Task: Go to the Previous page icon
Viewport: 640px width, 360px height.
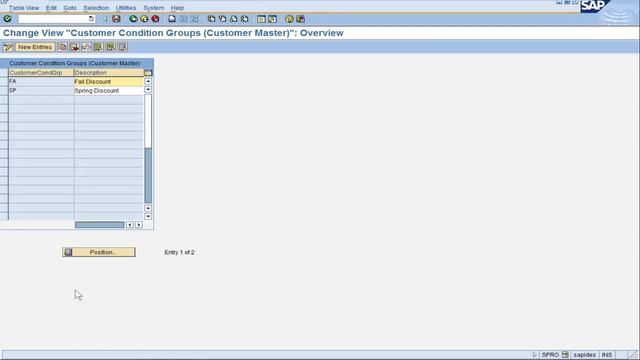Action: 222,19
